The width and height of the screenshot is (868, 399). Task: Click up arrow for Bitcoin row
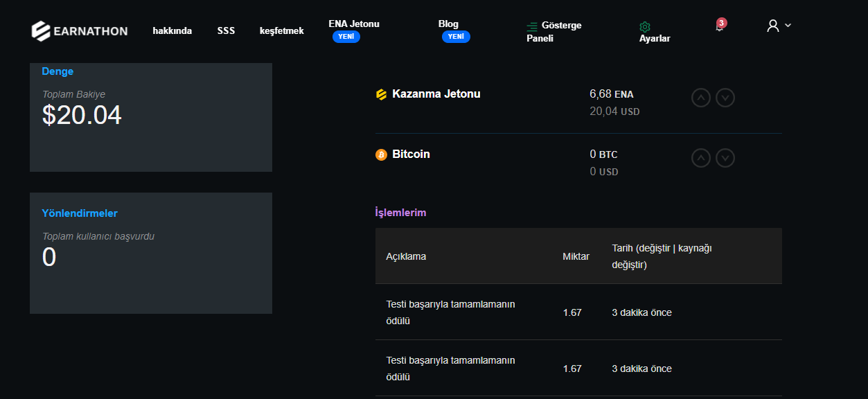point(701,158)
